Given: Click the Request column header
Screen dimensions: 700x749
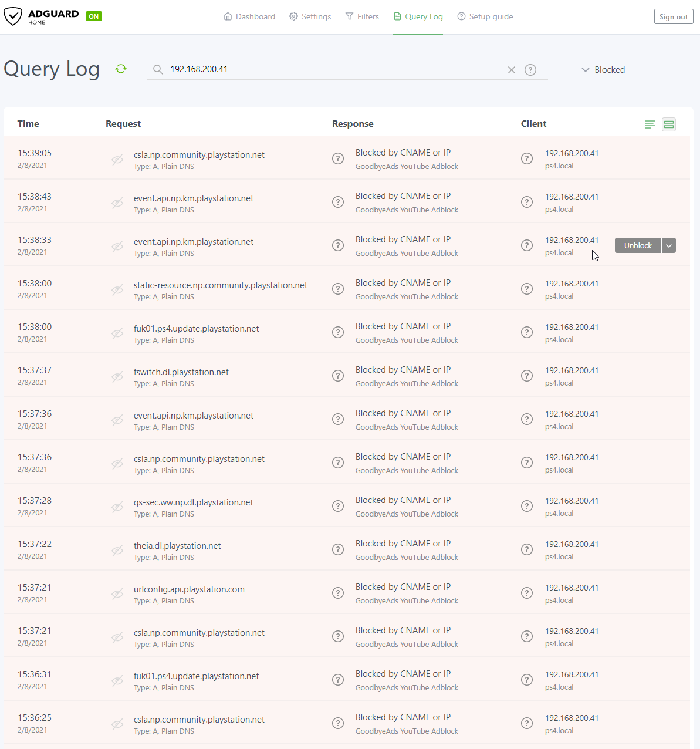Looking at the screenshot, I should pos(123,124).
